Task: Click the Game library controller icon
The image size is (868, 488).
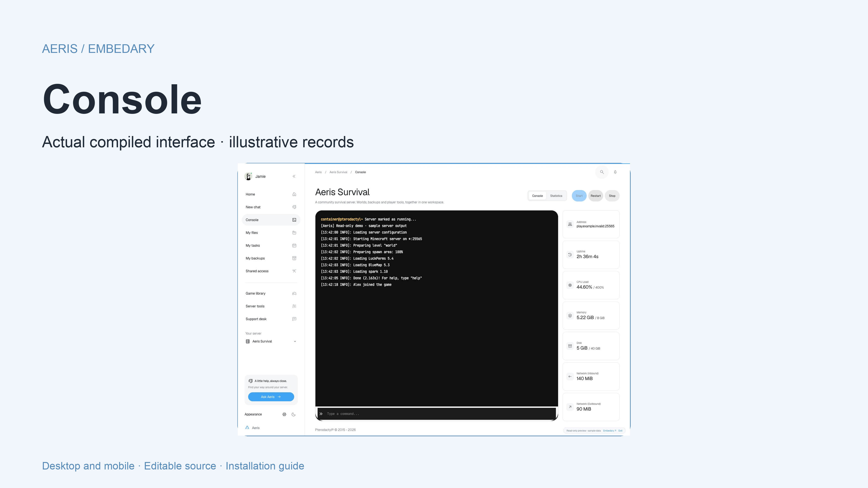Action: point(294,293)
